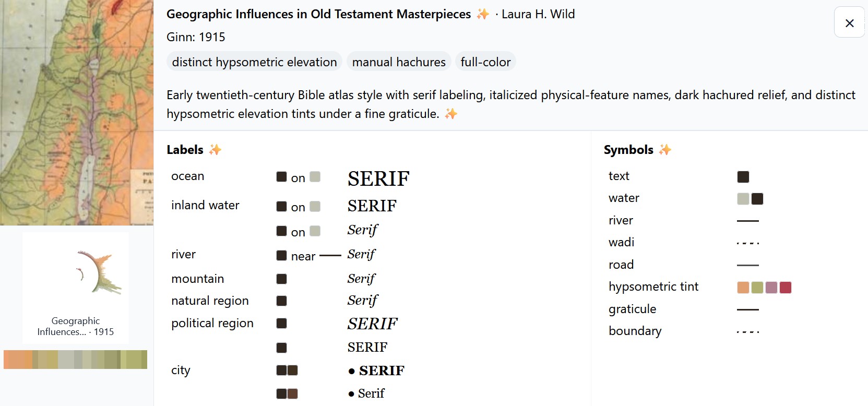Image resolution: width=868 pixels, height=406 pixels.
Task: Click the dark swatch in the mountain row
Action: click(x=281, y=279)
